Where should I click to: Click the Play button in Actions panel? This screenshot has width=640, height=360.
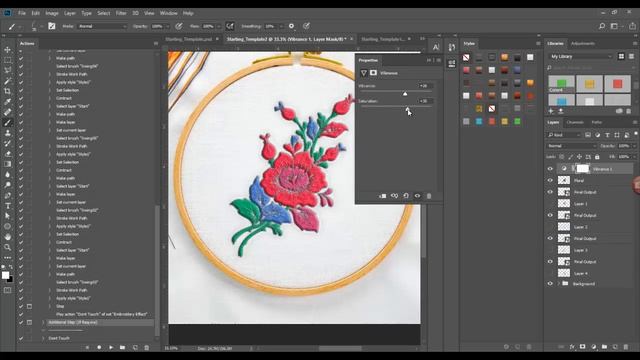coord(111,347)
